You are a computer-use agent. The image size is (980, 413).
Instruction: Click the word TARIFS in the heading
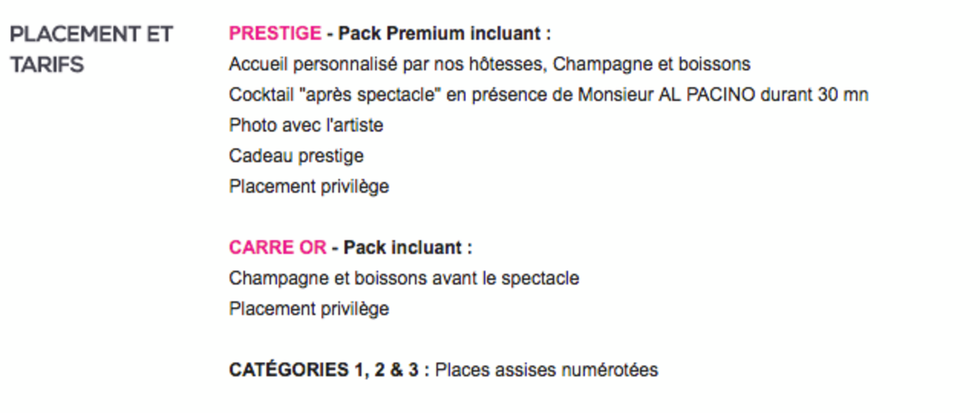tap(47, 65)
